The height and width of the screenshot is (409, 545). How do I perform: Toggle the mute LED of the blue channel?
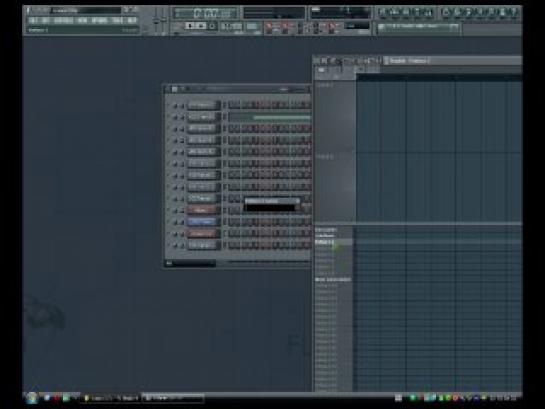coord(169,222)
